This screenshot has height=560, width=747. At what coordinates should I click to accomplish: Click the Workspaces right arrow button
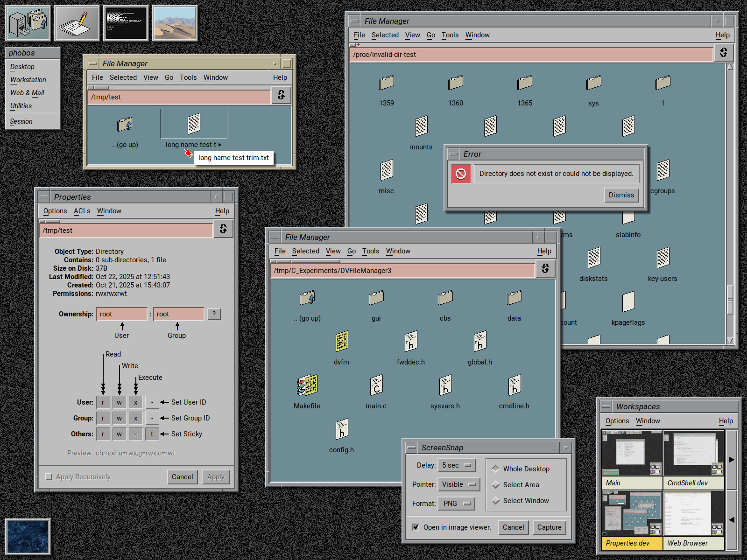[732, 460]
